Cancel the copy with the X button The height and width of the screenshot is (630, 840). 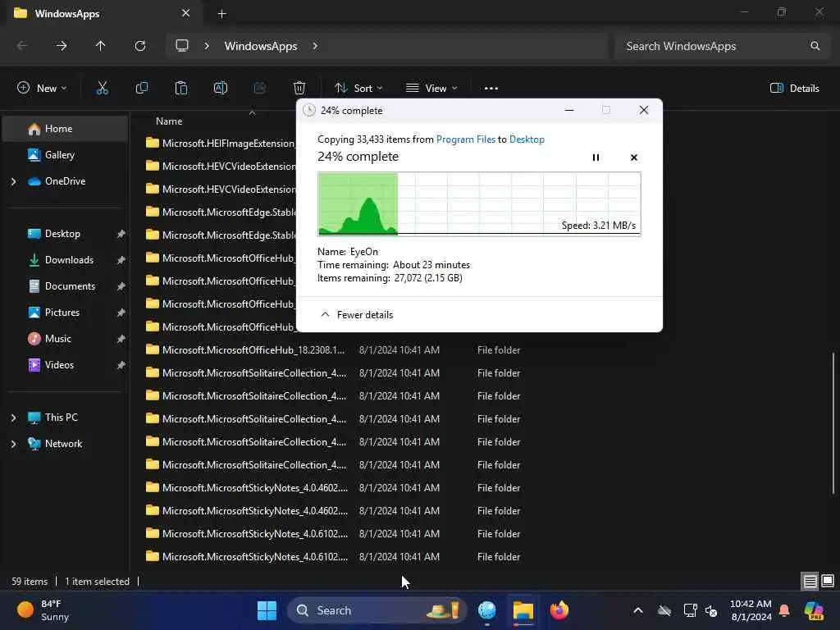point(634,157)
